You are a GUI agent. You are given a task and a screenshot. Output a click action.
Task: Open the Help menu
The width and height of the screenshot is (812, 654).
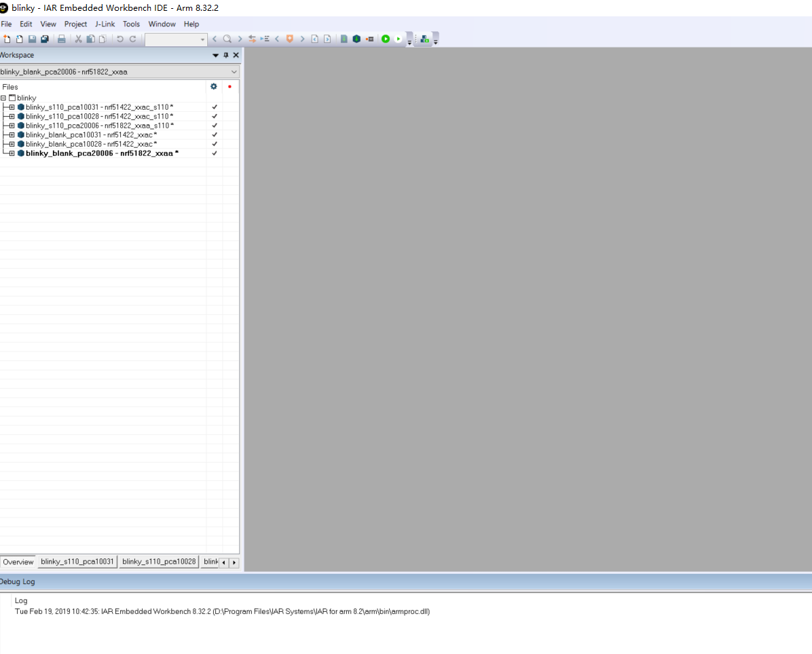tap(191, 24)
